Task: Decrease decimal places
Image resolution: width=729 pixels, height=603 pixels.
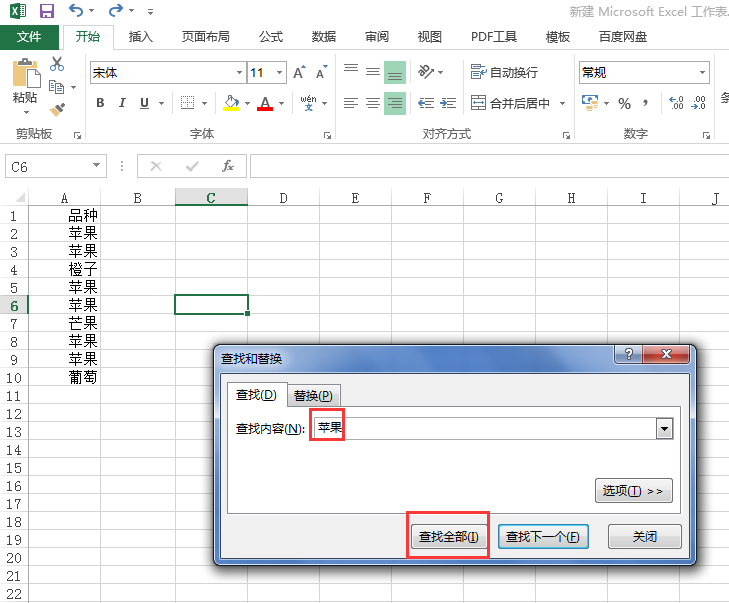Action: [x=699, y=103]
